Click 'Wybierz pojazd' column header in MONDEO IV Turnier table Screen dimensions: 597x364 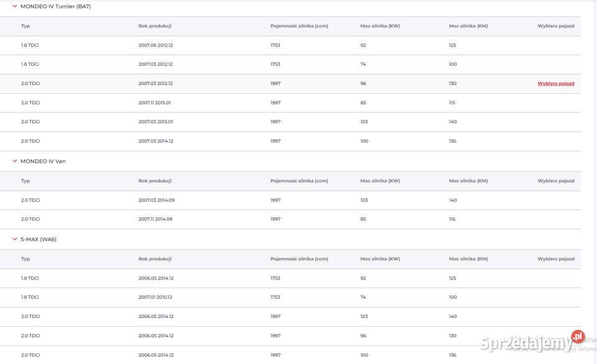click(556, 26)
